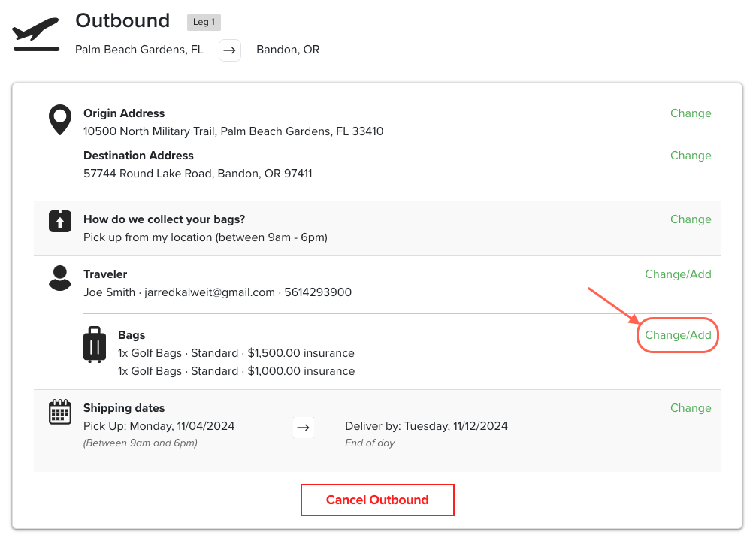This screenshot has width=756, height=541.
Task: Click the 'How do we collect your bags?' label
Action: pyautogui.click(x=164, y=219)
